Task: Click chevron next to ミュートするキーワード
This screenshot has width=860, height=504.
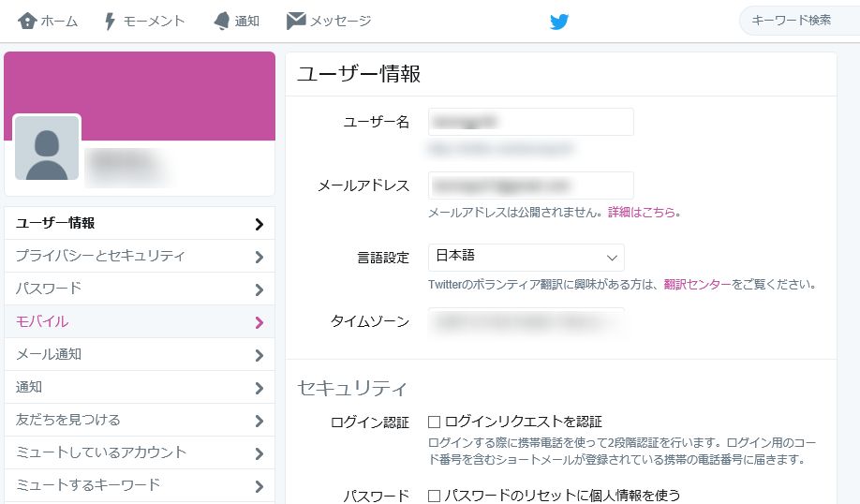Action: click(x=259, y=486)
